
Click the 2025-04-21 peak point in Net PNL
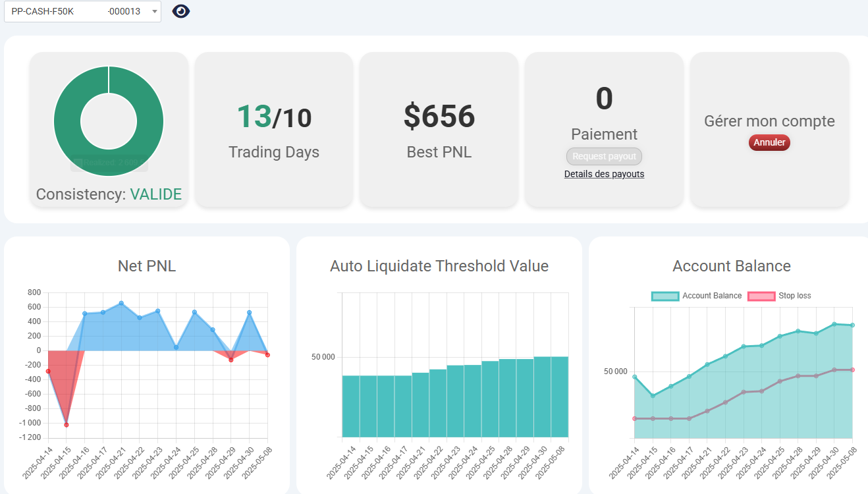pyautogui.click(x=121, y=303)
